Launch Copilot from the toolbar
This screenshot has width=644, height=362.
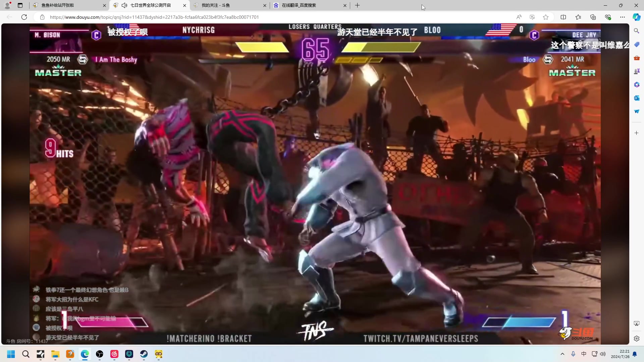click(x=637, y=17)
